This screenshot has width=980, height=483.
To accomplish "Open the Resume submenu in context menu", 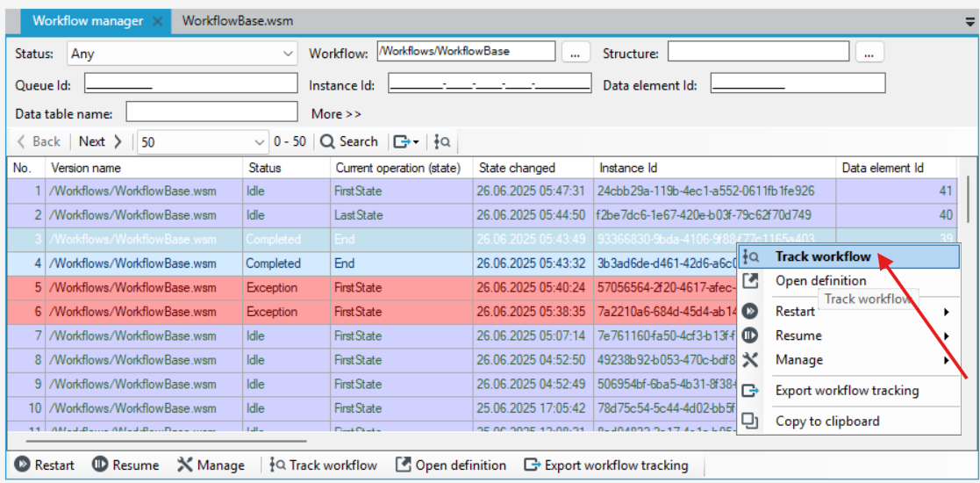I will (849, 335).
